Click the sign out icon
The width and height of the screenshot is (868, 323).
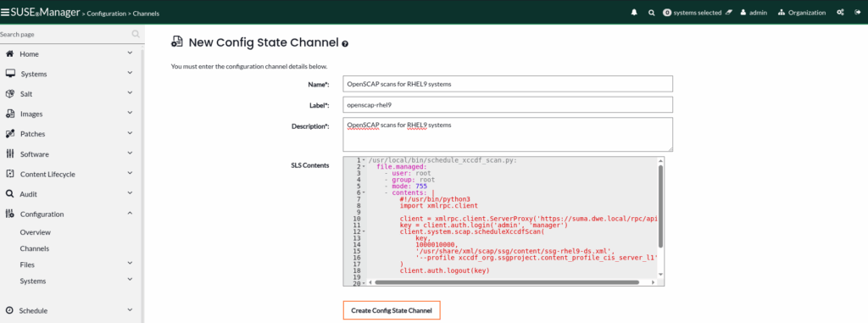tap(858, 13)
